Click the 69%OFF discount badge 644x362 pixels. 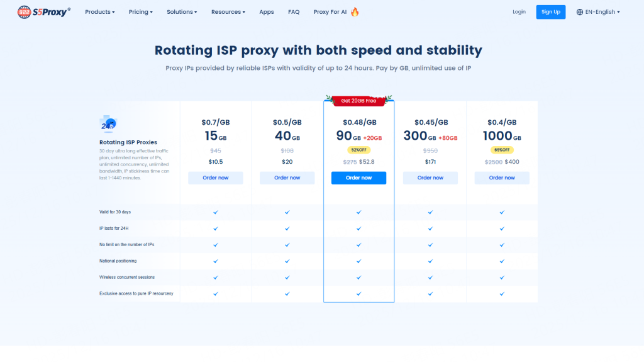502,150
